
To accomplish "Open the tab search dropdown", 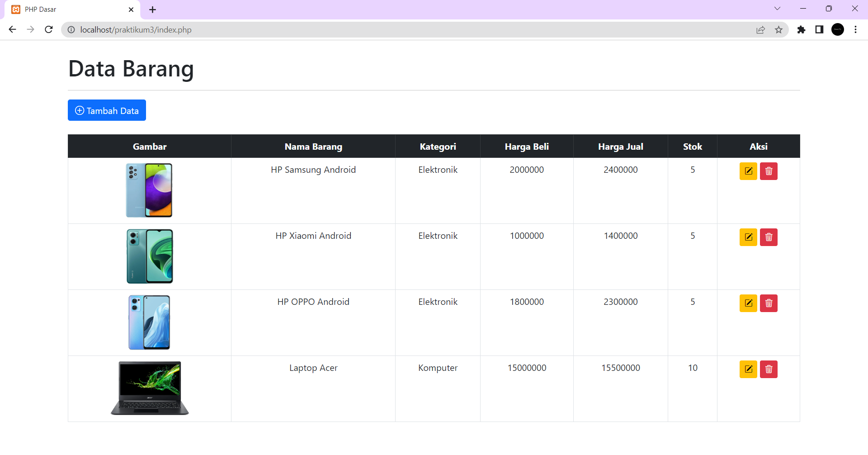I will (777, 8).
